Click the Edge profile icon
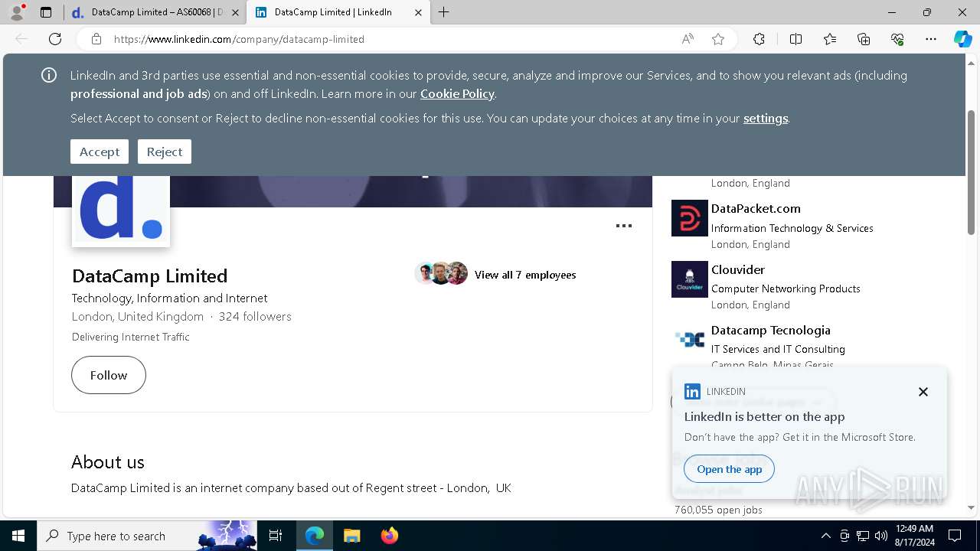Screen dimensions: 980x551 coord(17,12)
